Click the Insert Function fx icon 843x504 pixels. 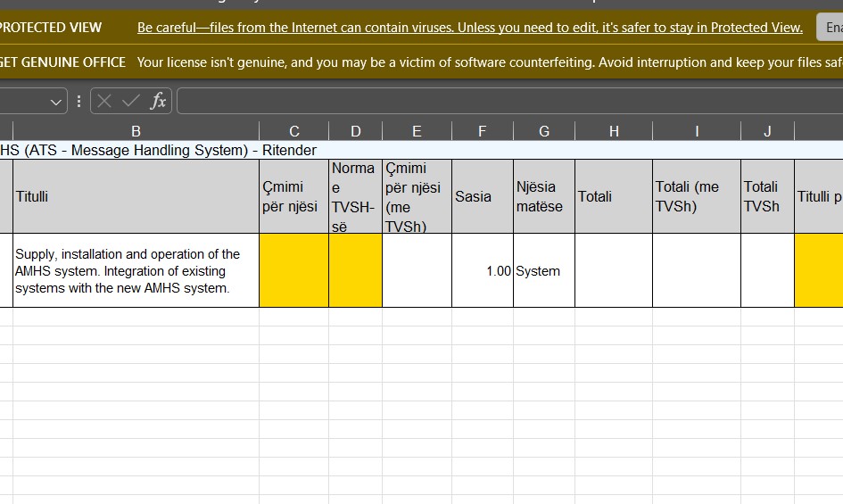coord(158,101)
